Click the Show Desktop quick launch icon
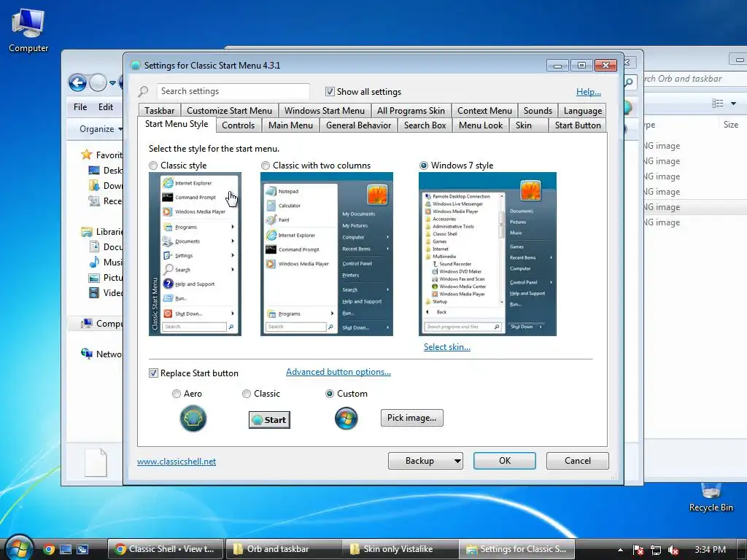747x560 pixels. [65, 549]
